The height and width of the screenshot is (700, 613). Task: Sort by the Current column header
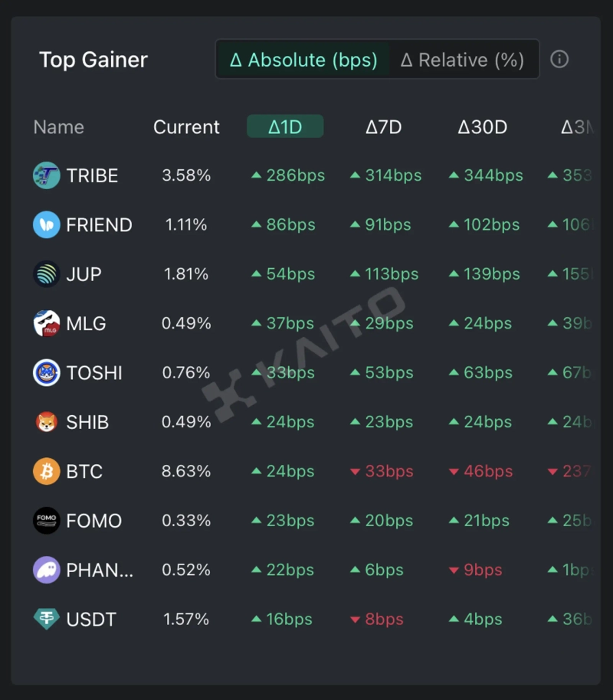pos(186,127)
